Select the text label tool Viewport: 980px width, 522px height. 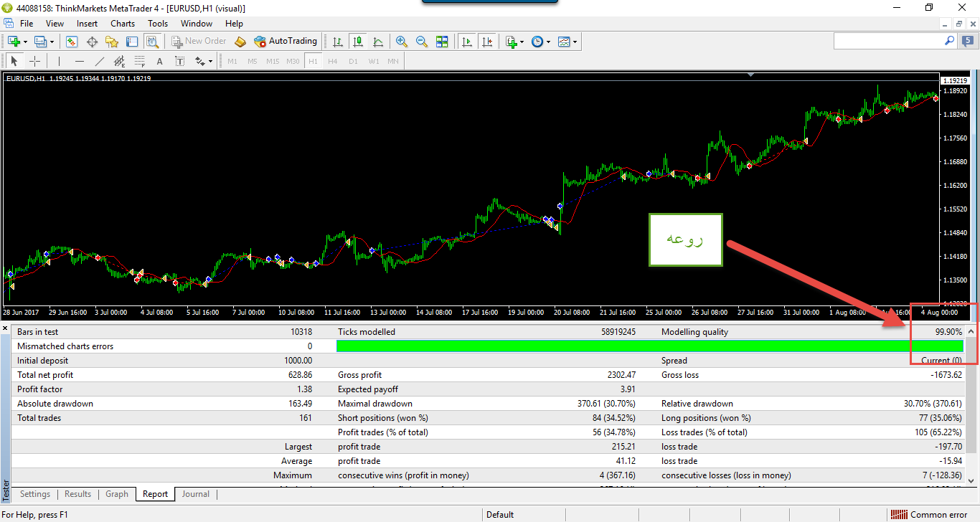tap(159, 62)
